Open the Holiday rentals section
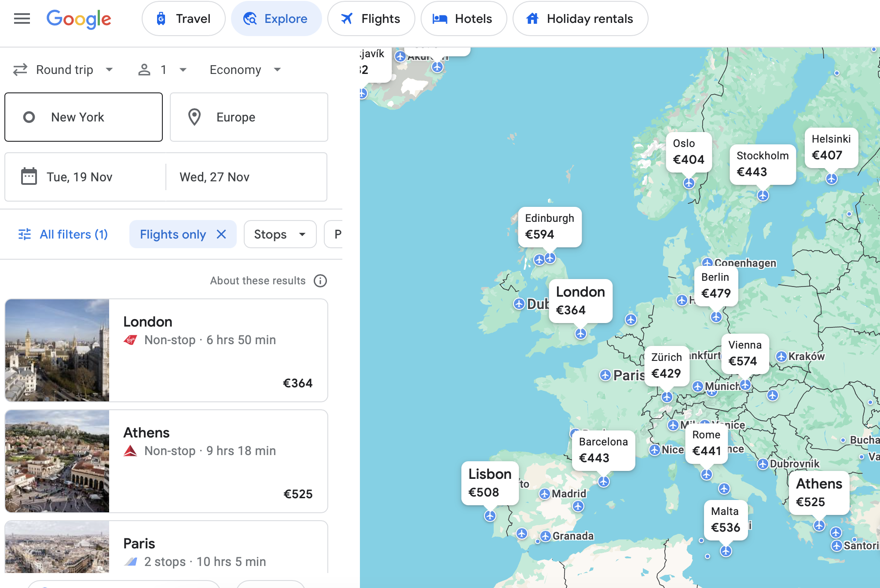This screenshot has width=880, height=588. coord(580,18)
